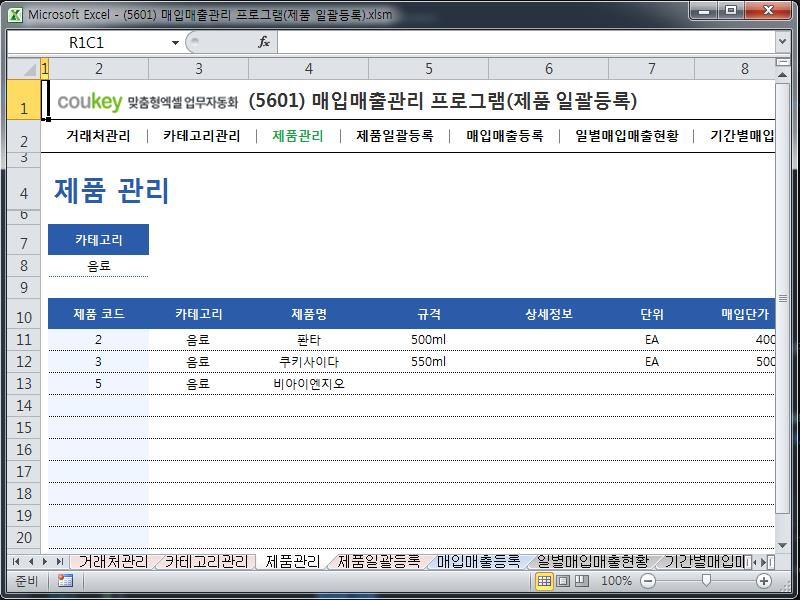Go to first sheet with tab navigation arrow

pyautogui.click(x=16, y=562)
